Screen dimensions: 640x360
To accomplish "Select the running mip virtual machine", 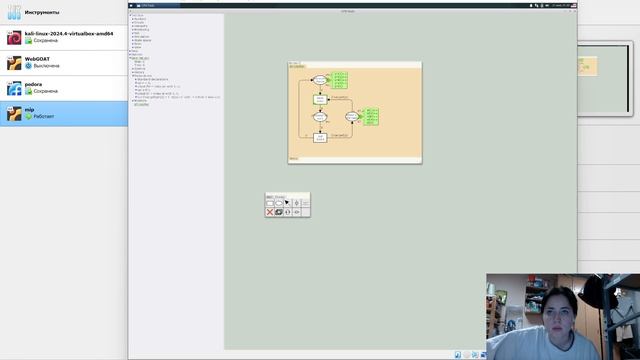I will click(x=64, y=113).
